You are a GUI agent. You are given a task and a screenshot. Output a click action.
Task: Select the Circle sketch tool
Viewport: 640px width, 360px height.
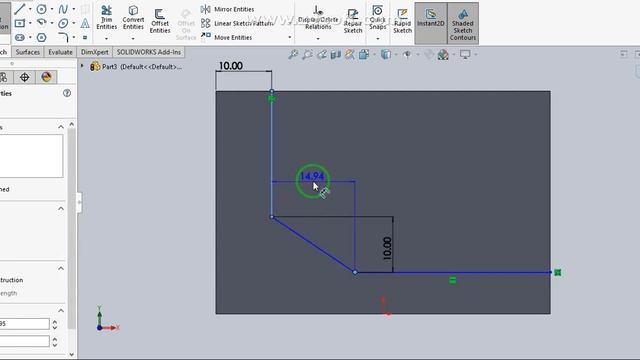[x=41, y=9]
